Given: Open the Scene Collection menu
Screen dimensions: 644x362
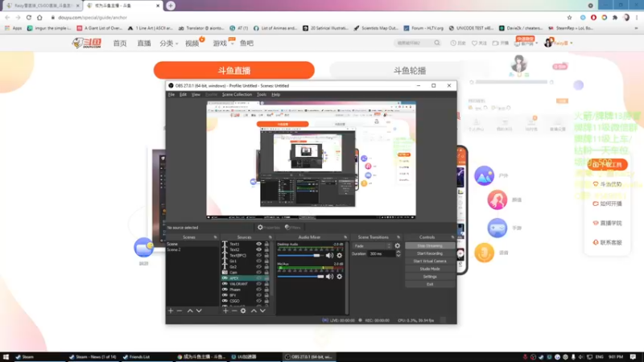Looking at the screenshot, I should point(237,94).
